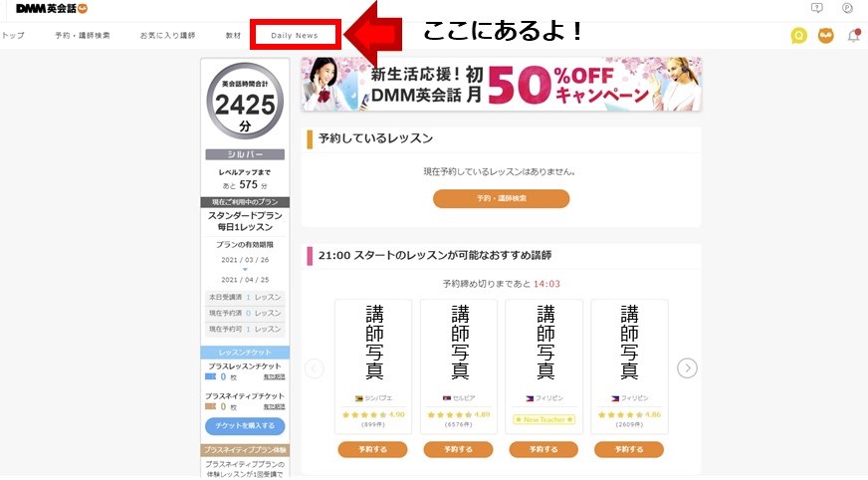
Task: Click the orange owl avatar icon
Action: (x=825, y=36)
